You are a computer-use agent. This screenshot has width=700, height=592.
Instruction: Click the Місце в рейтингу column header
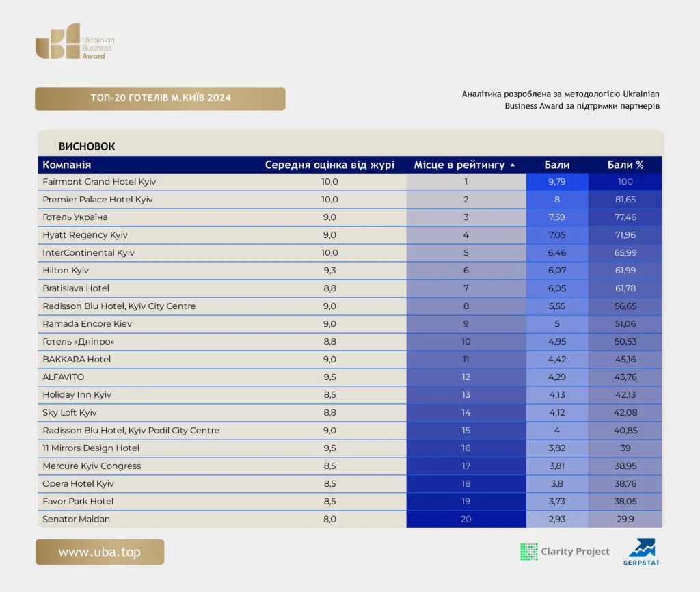pyautogui.click(x=459, y=165)
